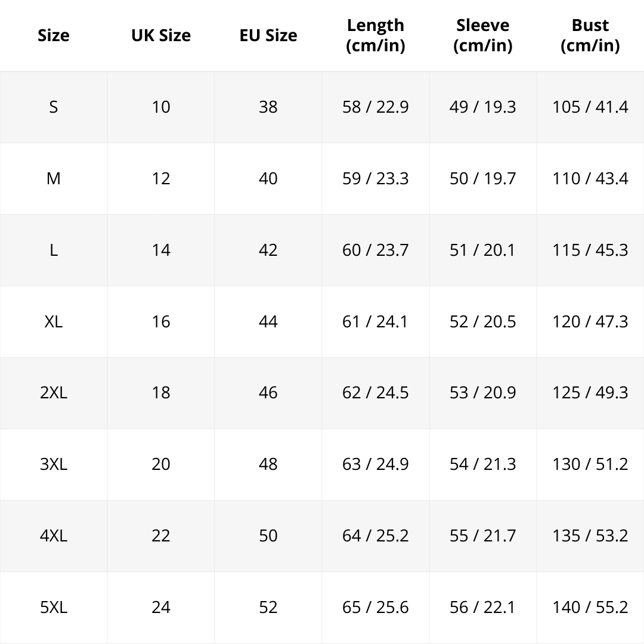Click EU size 50 cell
644x644 pixels.
click(x=268, y=535)
